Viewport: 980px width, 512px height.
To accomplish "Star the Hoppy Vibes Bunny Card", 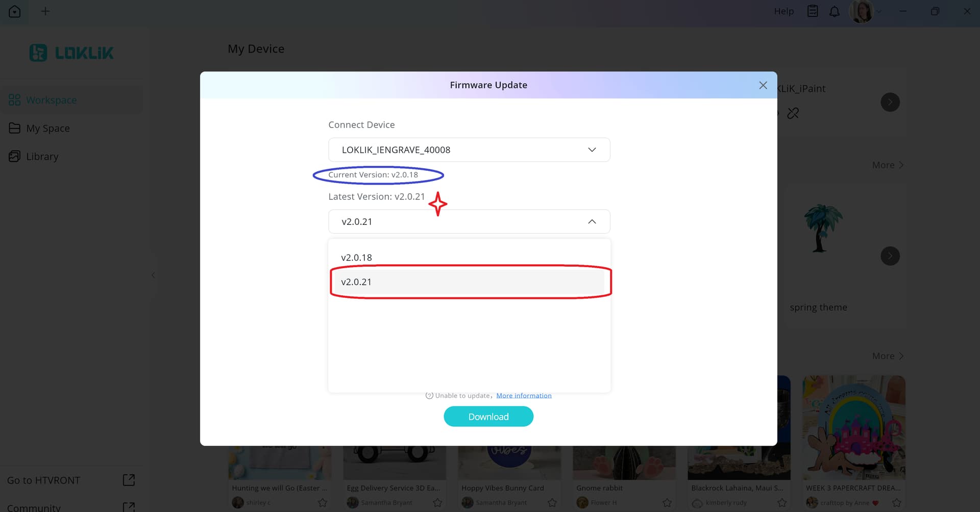I will 552,503.
